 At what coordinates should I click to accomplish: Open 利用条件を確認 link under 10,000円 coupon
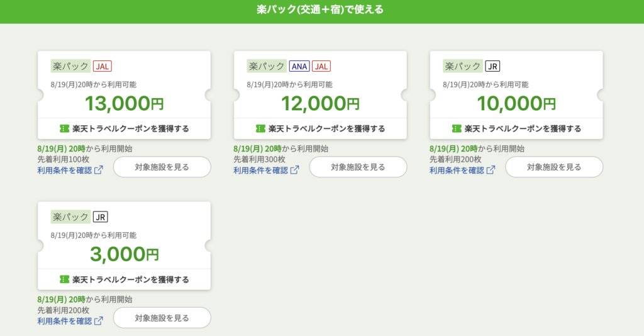click(x=457, y=170)
